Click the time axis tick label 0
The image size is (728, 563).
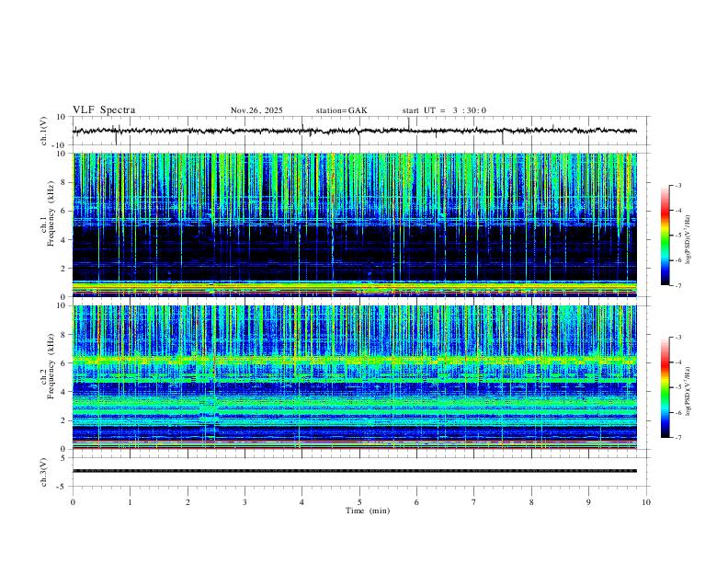[x=73, y=502]
